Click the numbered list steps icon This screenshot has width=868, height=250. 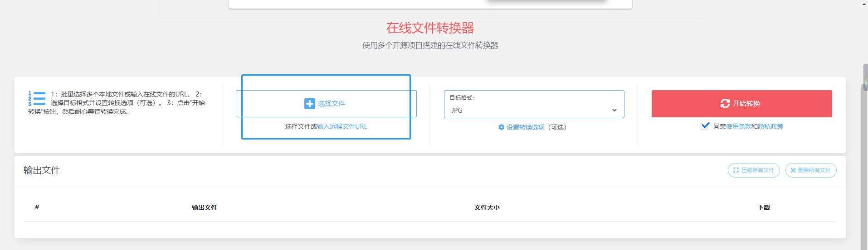click(37, 98)
